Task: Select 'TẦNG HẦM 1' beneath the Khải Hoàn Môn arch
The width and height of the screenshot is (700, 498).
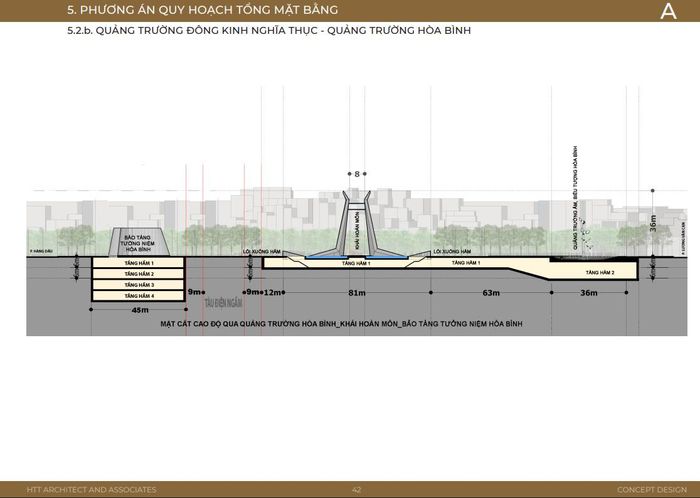Action: tap(356, 263)
